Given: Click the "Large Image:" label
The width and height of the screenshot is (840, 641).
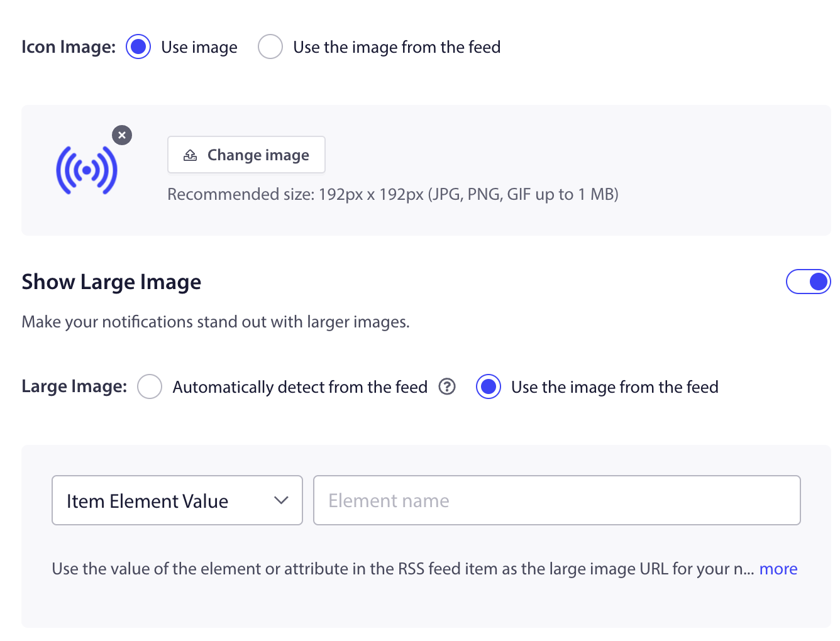Looking at the screenshot, I should point(74,386).
